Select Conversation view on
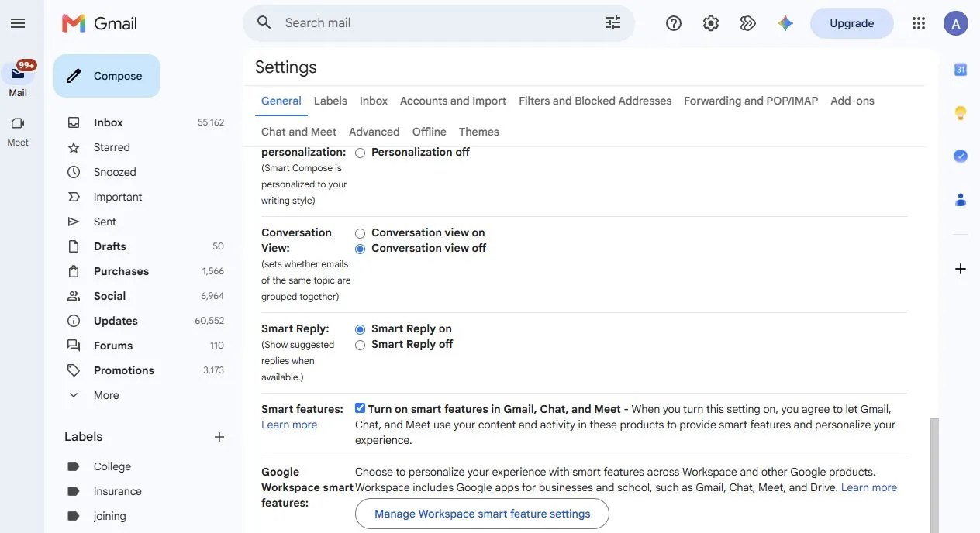 (360, 233)
